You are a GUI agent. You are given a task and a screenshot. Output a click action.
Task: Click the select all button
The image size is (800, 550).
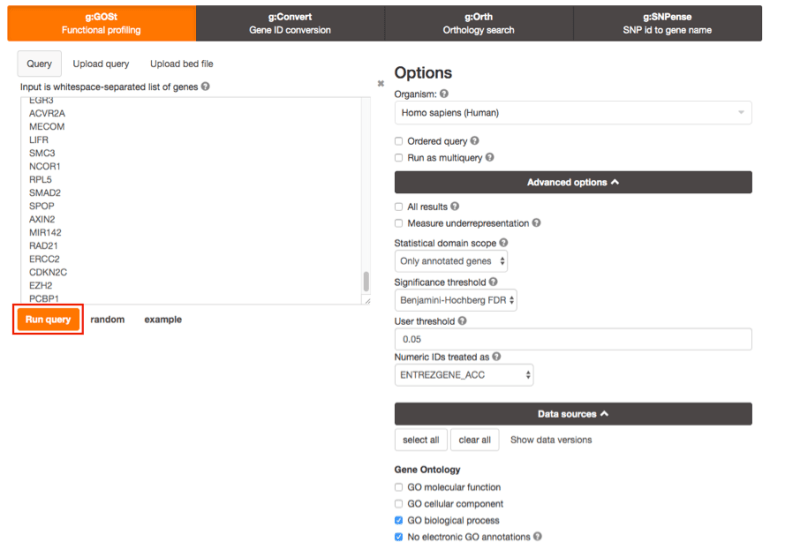pyautogui.click(x=421, y=440)
